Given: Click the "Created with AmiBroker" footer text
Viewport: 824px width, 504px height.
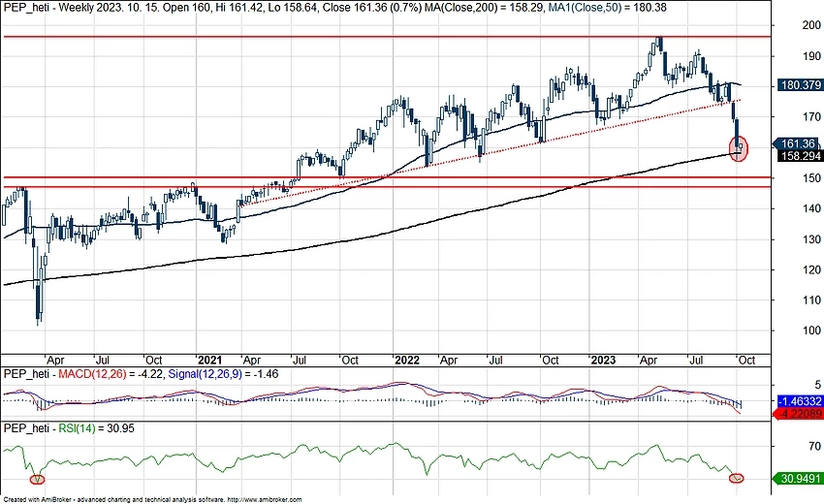Looking at the screenshot, I should (x=36, y=500).
